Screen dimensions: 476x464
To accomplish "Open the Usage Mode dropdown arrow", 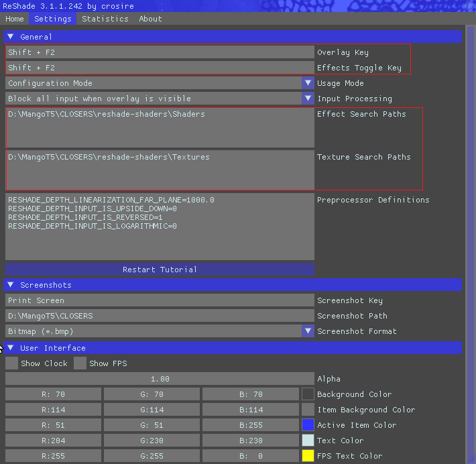I will pos(308,83).
